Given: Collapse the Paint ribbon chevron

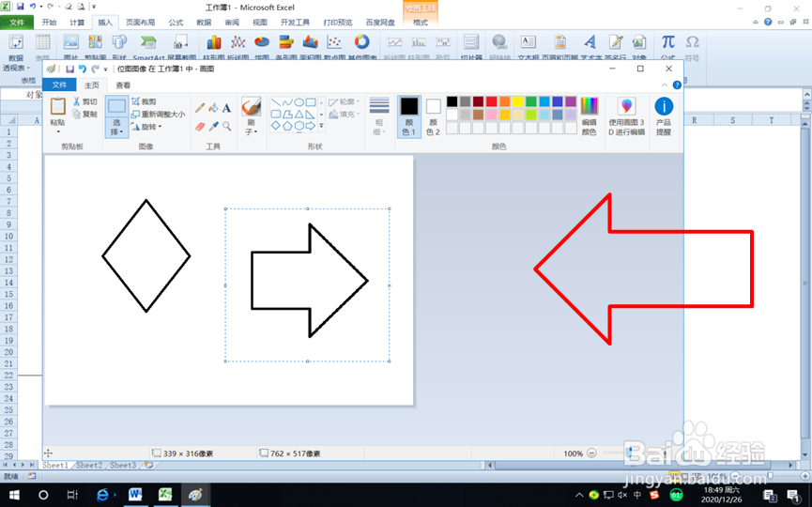Looking at the screenshot, I should pyautogui.click(x=665, y=84).
